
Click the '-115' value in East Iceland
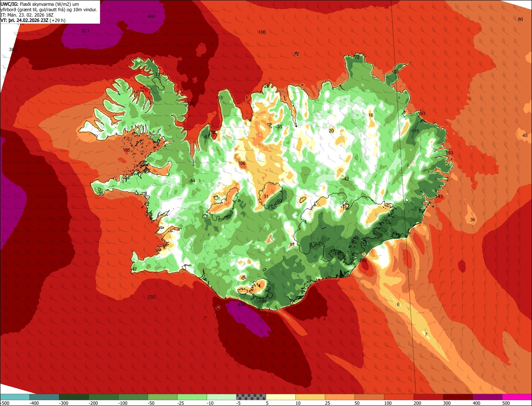[414, 131]
